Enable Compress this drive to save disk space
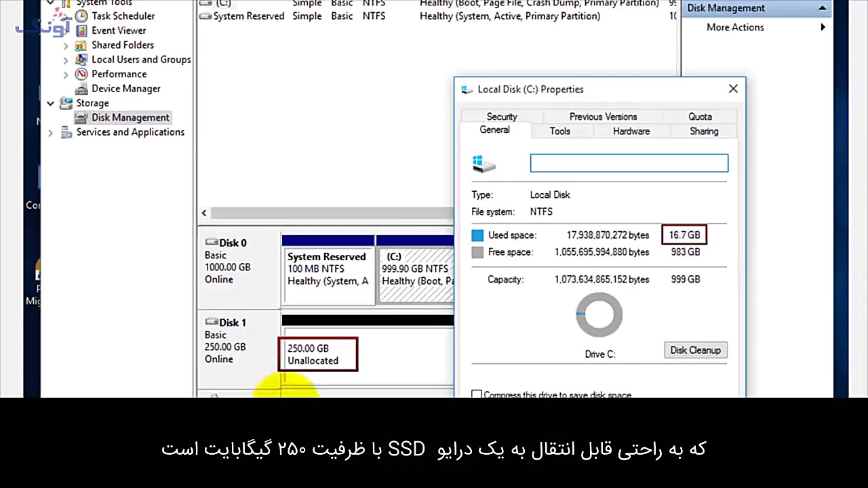Viewport: 868px width, 488px height. tap(477, 394)
